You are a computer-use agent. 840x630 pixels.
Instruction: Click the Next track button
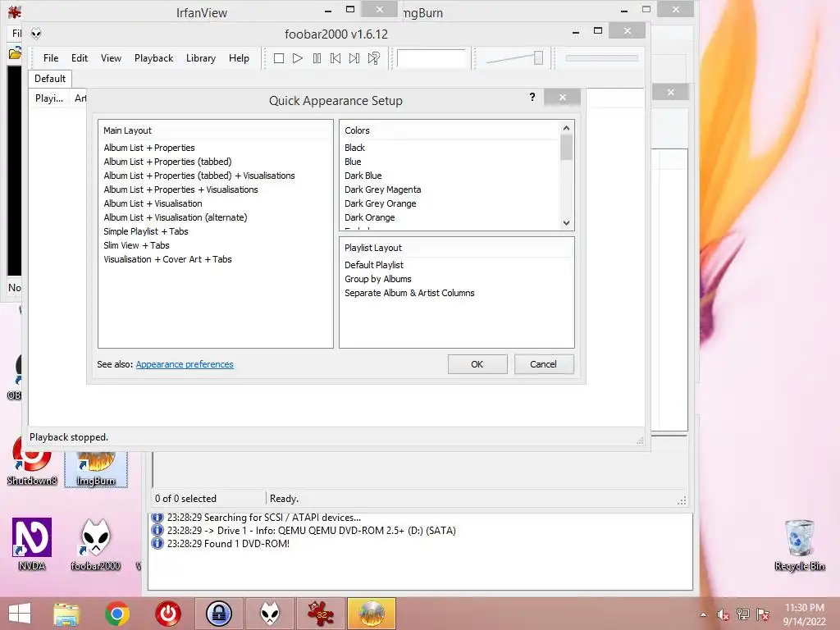click(x=354, y=58)
